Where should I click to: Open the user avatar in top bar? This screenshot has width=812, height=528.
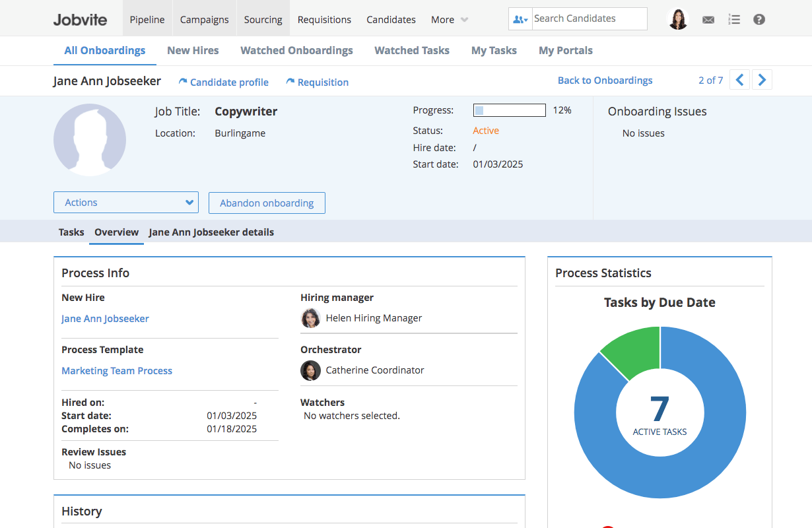678,19
